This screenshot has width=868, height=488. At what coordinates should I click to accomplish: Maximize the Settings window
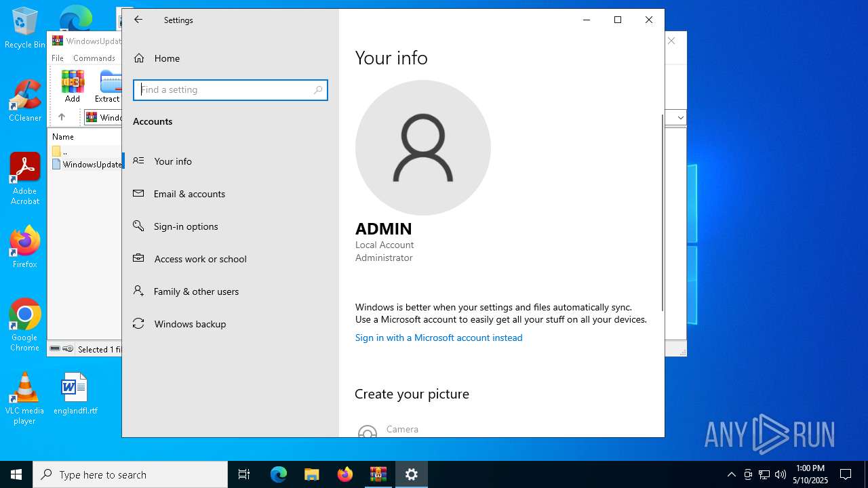(x=618, y=20)
